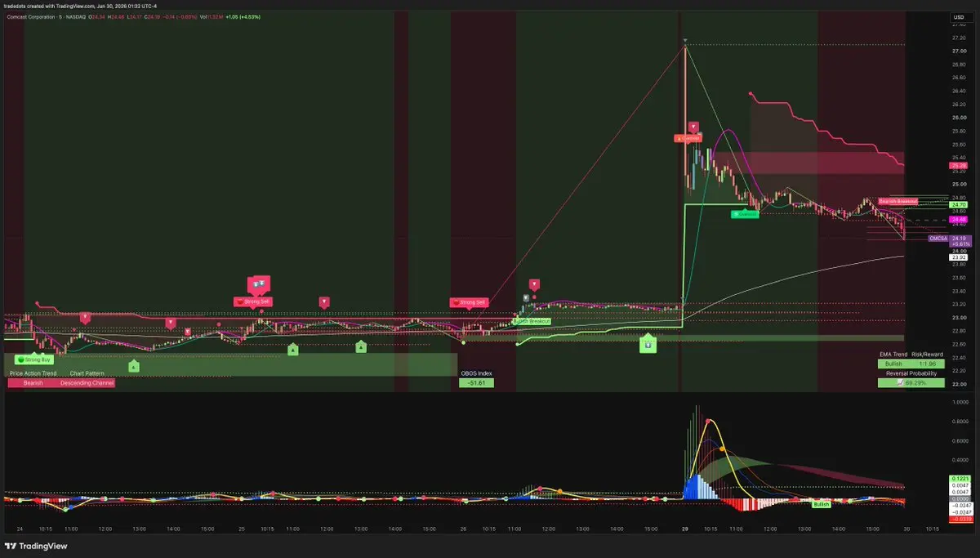
Task: Click the 69.29% reversal probability value
Action: [911, 382]
